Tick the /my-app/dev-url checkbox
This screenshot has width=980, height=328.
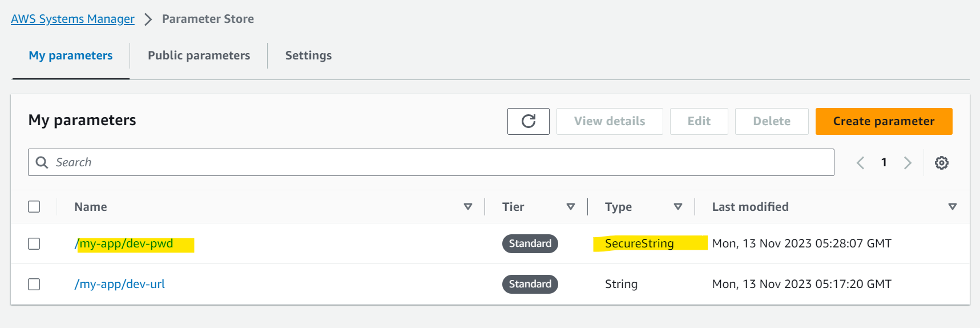(34, 284)
